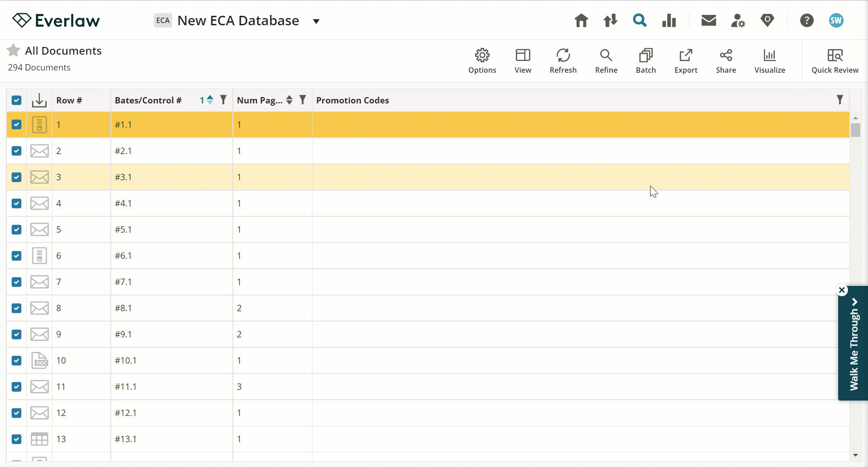Open the spreadsheet icon for row 13

(x=39, y=439)
